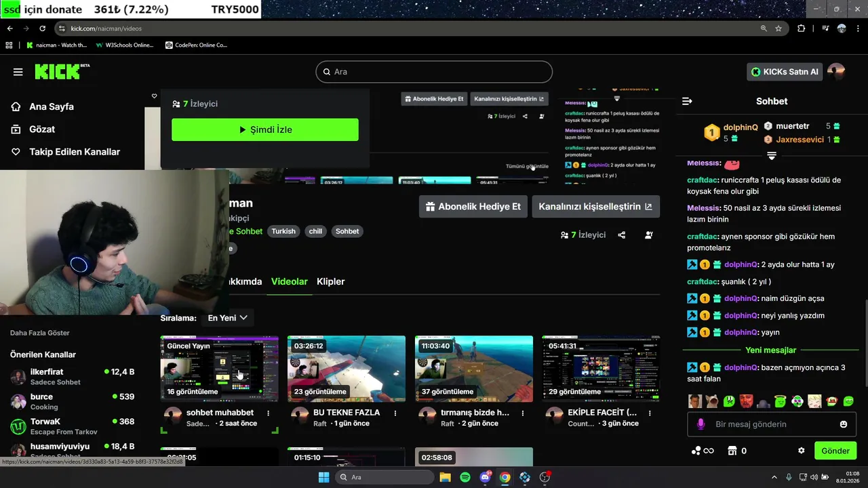Screen dimensions: 868x488
Task: Show hidden system tray icons chevron
Action: click(774, 477)
